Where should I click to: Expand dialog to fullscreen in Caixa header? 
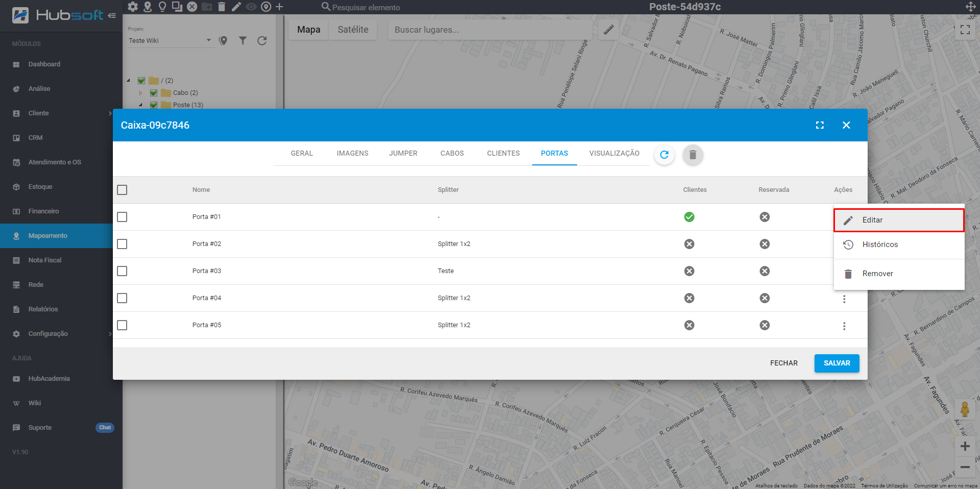[x=820, y=125]
